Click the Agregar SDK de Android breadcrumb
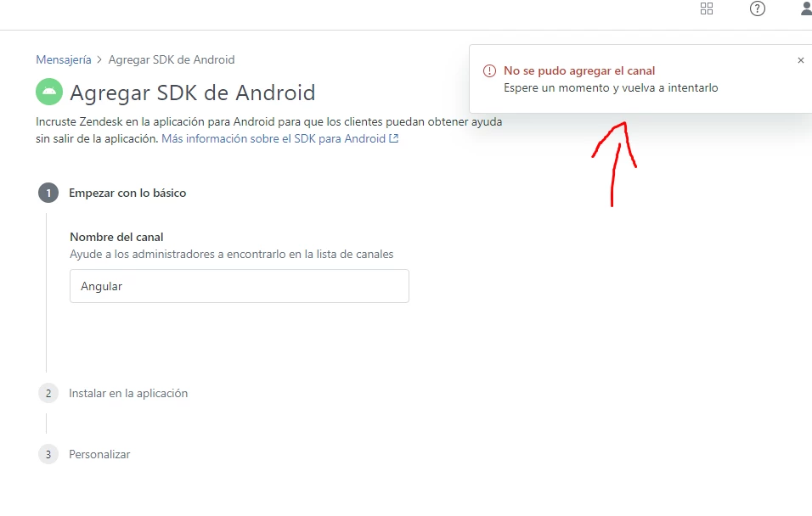Screen dimensions: 812x516 click(x=172, y=59)
